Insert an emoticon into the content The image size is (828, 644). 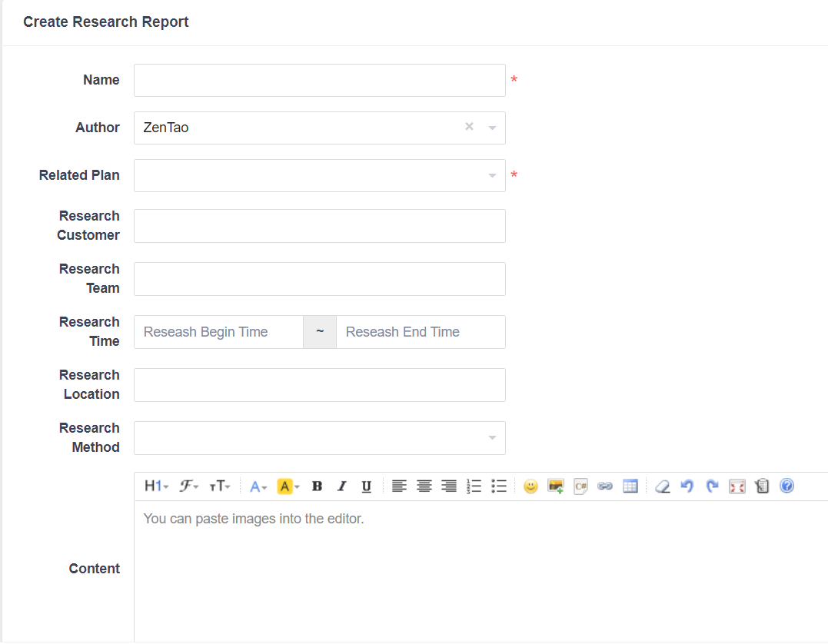coord(530,486)
